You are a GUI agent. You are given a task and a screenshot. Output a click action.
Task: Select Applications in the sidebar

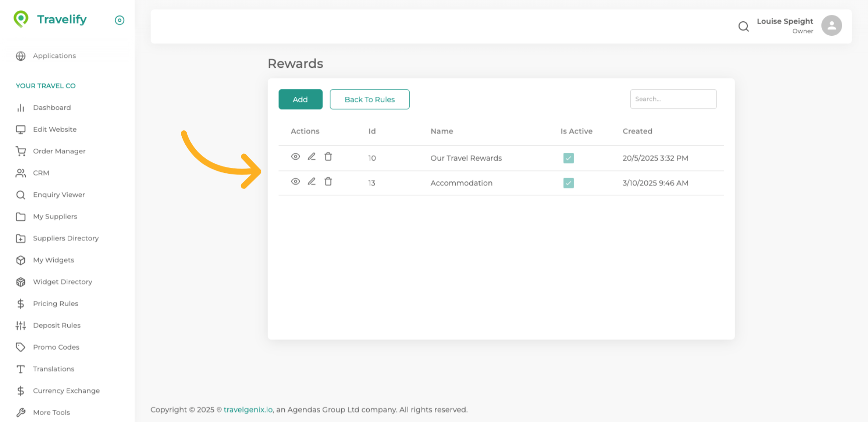pyautogui.click(x=54, y=56)
